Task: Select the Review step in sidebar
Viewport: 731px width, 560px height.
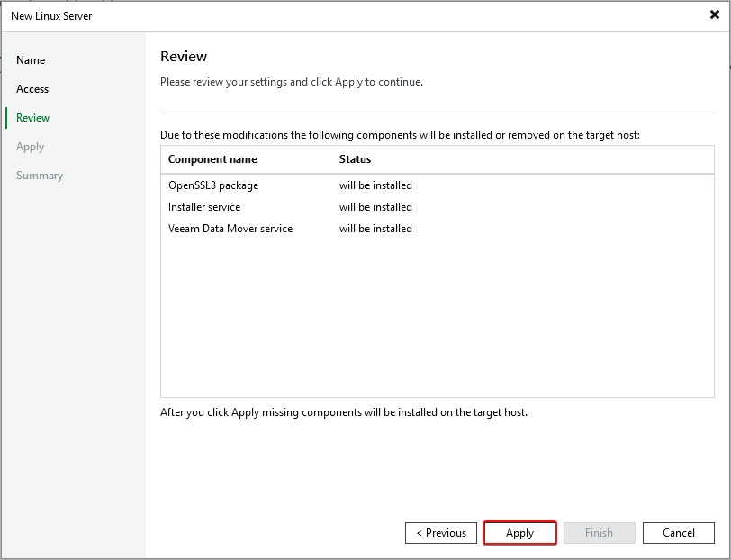Action: pos(33,118)
